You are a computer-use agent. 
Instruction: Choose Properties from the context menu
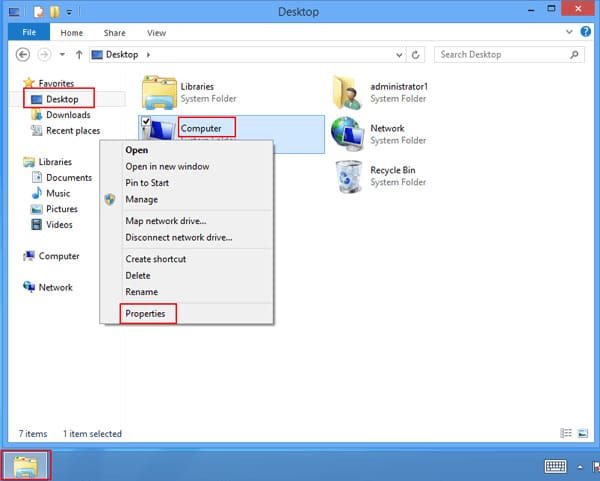(x=145, y=313)
